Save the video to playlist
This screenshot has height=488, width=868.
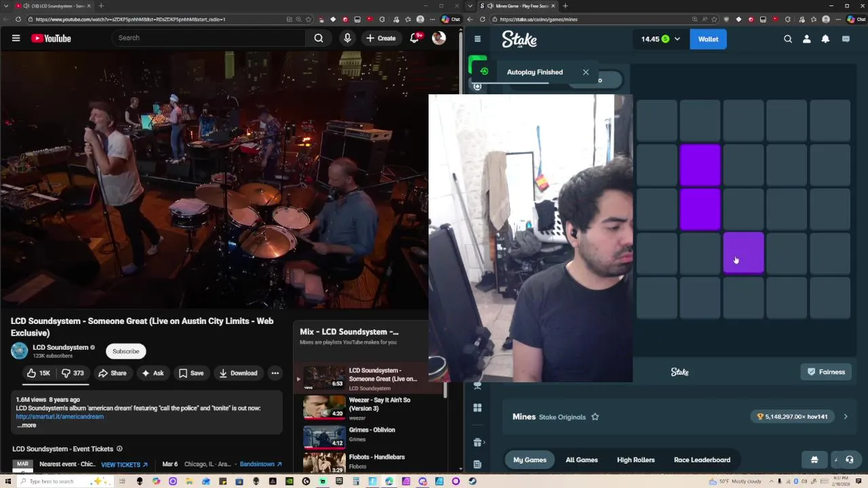pos(191,373)
